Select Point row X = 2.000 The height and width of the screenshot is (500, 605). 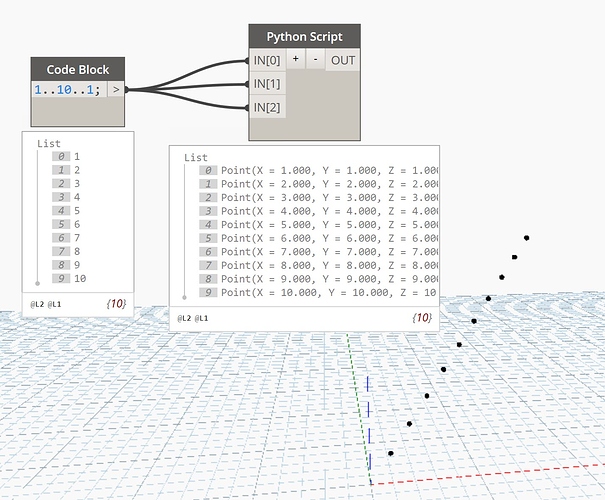319,184
